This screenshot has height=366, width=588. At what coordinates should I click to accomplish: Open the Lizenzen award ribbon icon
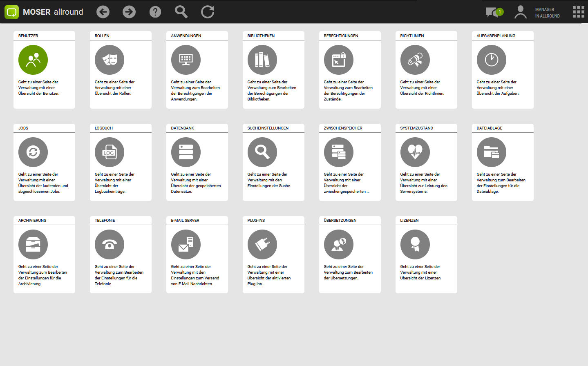415,244
